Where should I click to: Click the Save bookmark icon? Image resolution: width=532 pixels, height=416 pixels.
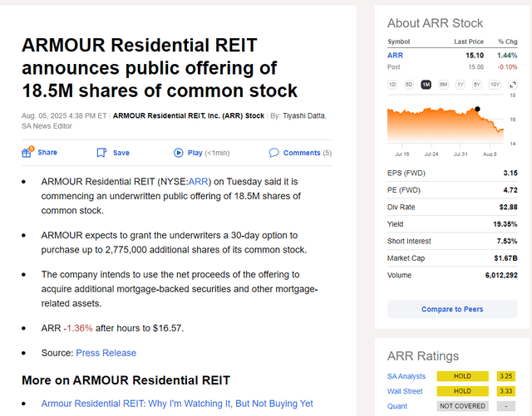click(x=101, y=153)
